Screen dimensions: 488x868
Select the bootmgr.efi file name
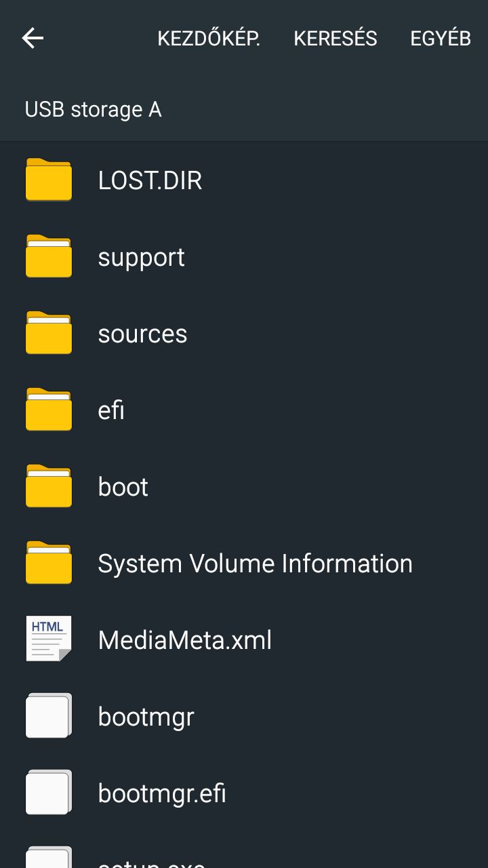coord(162,793)
